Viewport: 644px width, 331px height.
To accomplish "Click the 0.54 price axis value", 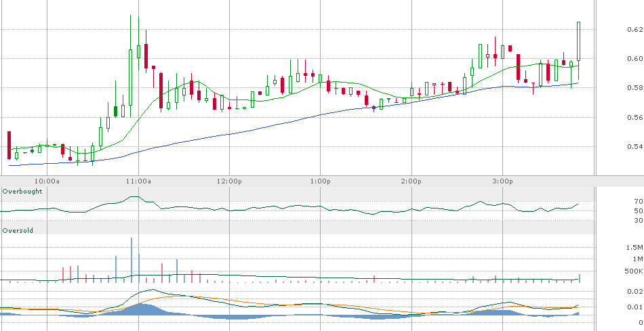I will (635, 146).
